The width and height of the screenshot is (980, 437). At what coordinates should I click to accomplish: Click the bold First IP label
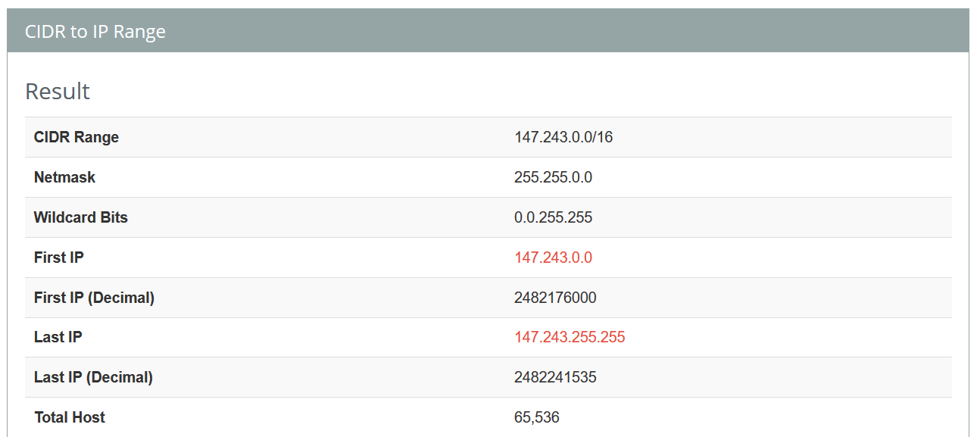click(x=59, y=258)
